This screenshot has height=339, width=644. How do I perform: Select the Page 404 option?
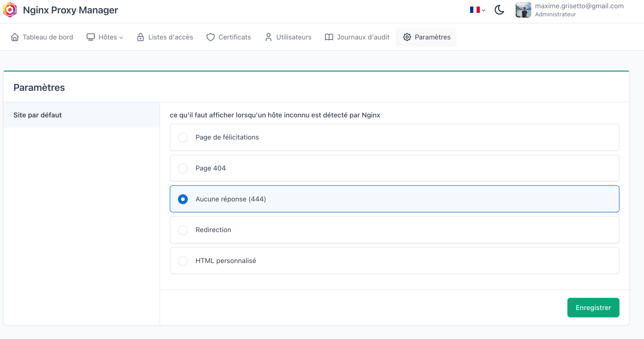[x=183, y=168]
